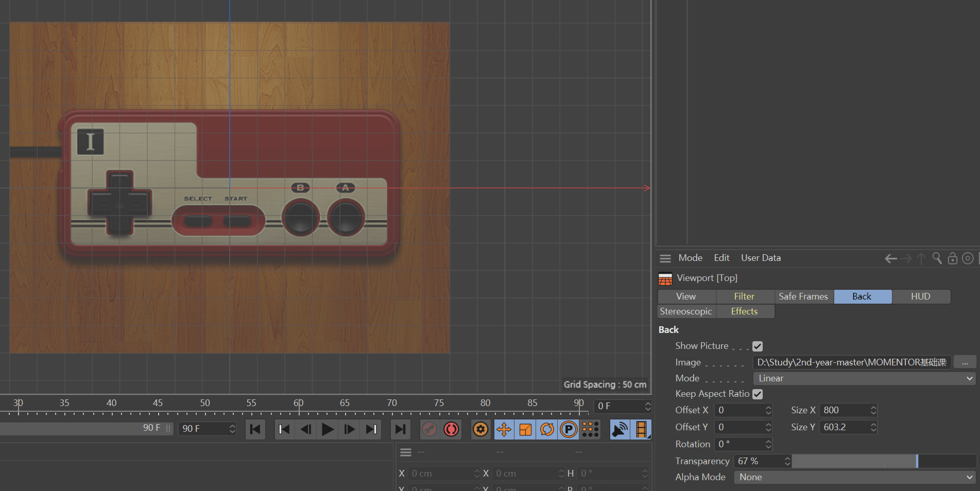Click the 90 F end frame stepper
This screenshot has width=980, height=491.
232,429
